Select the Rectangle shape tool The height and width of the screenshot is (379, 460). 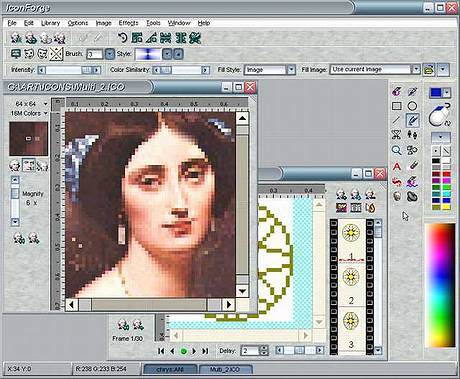click(396, 106)
